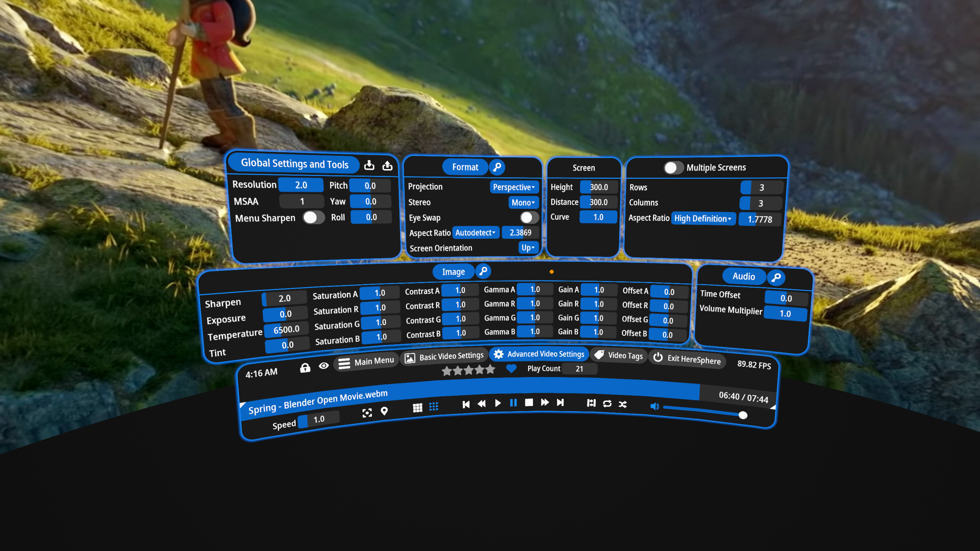Click the location pin icon in playback bar
The height and width of the screenshot is (551, 980).
point(385,411)
